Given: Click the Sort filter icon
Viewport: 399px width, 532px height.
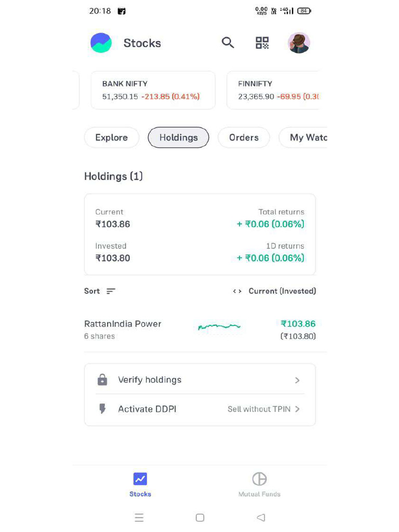Looking at the screenshot, I should [x=111, y=291].
